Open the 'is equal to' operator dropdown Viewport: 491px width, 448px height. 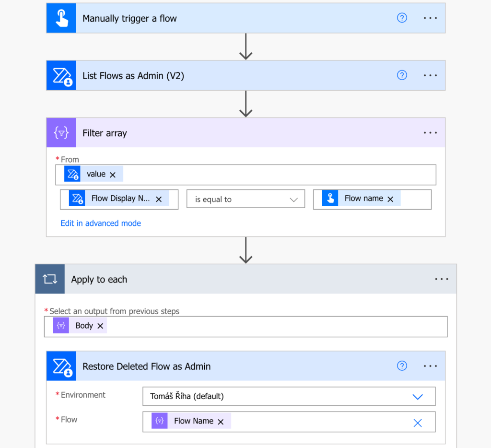click(246, 199)
